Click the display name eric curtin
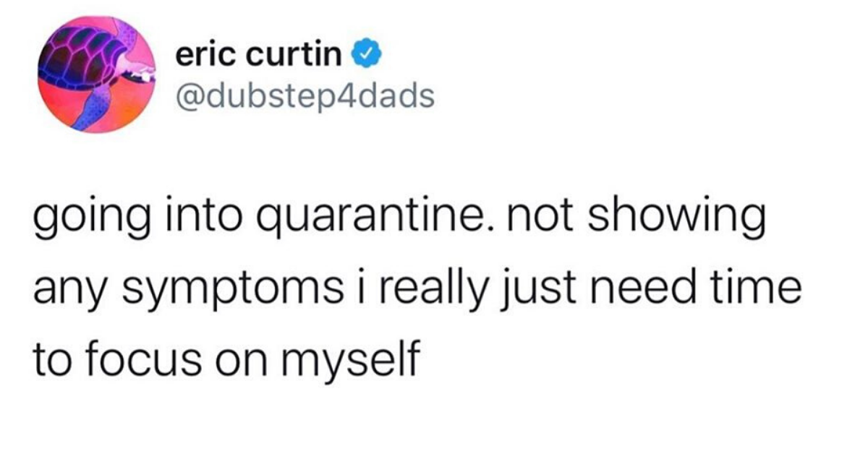Viewport: 868px width, 454px height. [x=260, y=56]
